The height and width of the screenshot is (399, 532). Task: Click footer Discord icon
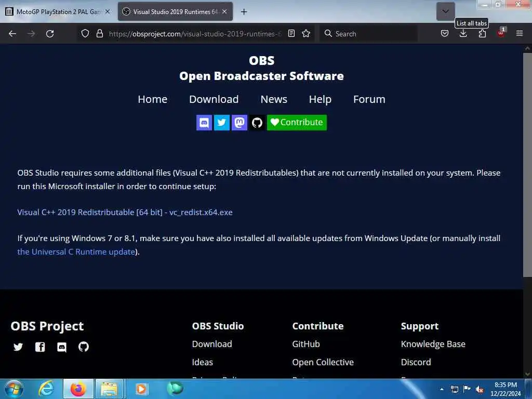62,347
